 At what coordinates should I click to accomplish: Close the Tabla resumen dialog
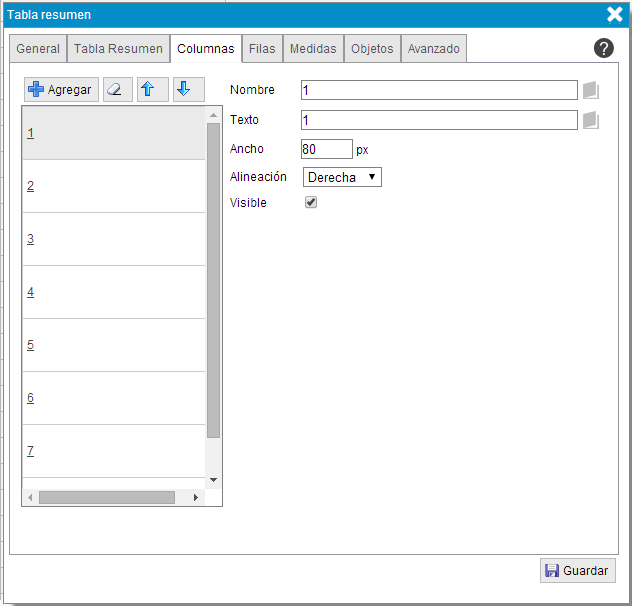(615, 14)
